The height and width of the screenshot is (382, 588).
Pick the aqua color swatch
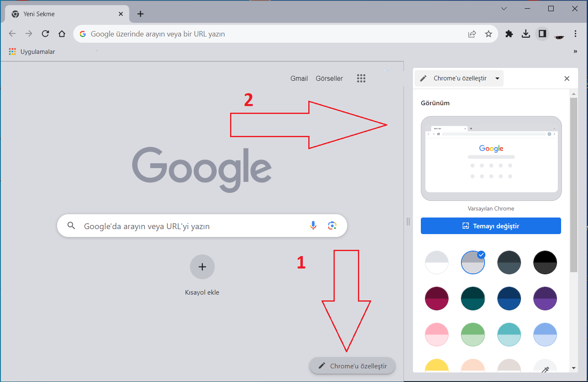[x=509, y=334]
